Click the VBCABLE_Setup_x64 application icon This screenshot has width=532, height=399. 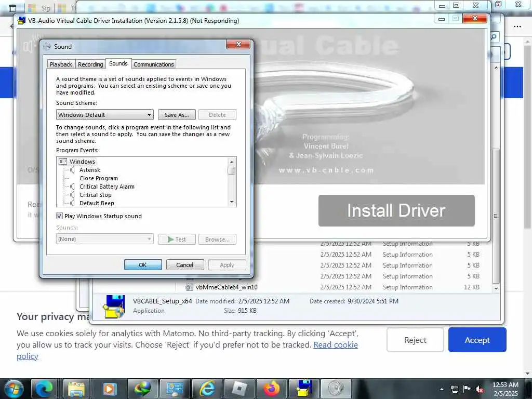point(114,307)
